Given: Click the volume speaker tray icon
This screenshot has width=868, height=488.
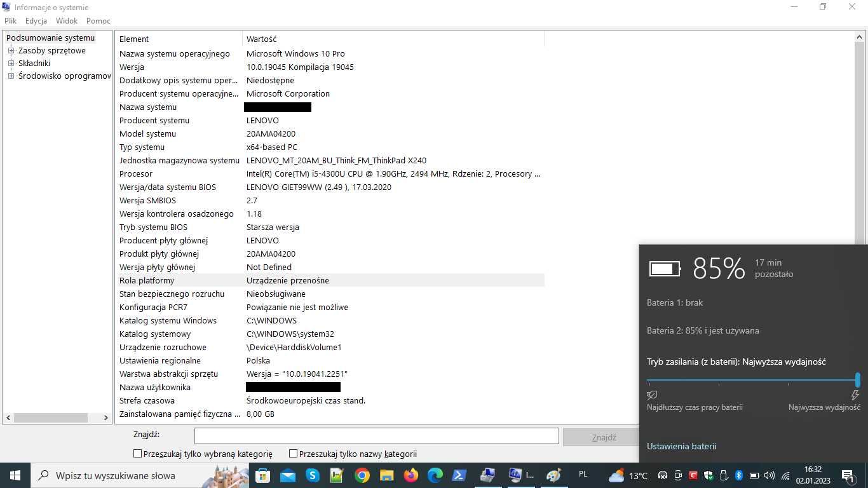Looking at the screenshot, I should tap(770, 475).
